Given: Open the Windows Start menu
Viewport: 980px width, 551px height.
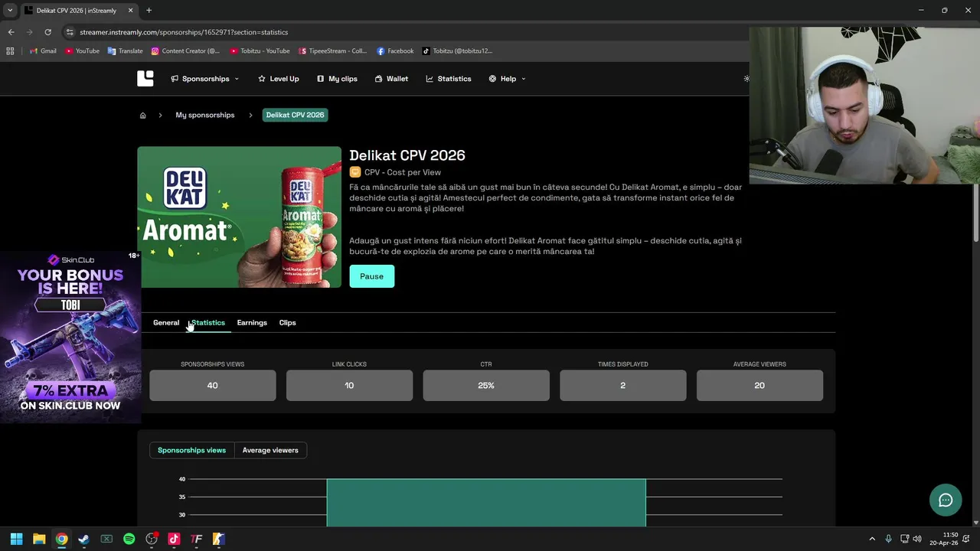Looking at the screenshot, I should (16, 539).
